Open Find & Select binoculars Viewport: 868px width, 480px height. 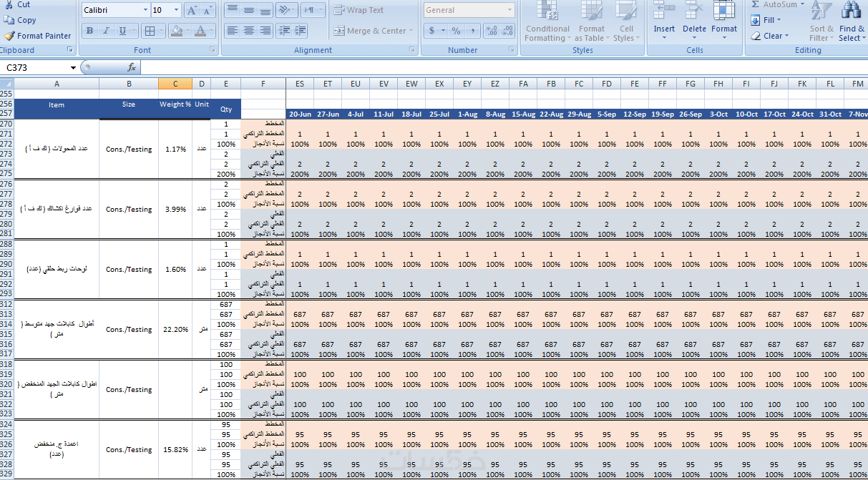pyautogui.click(x=852, y=22)
